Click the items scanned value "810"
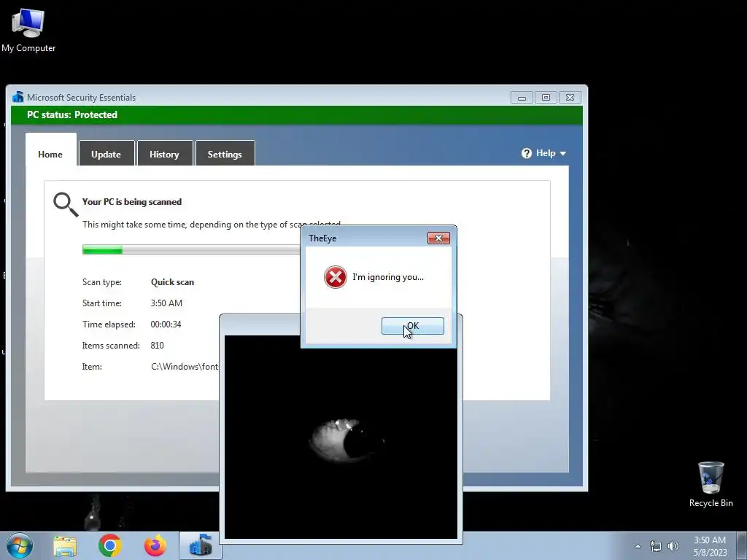The image size is (747, 560). click(158, 345)
